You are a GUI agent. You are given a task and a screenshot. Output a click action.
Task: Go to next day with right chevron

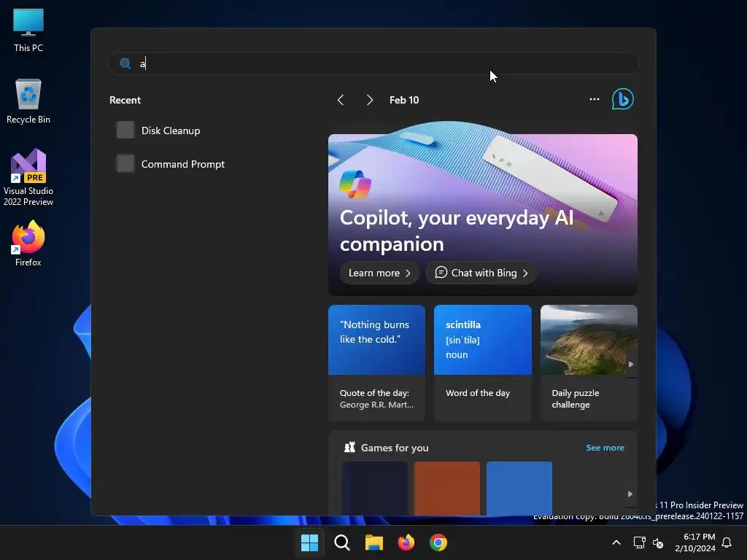pos(370,100)
